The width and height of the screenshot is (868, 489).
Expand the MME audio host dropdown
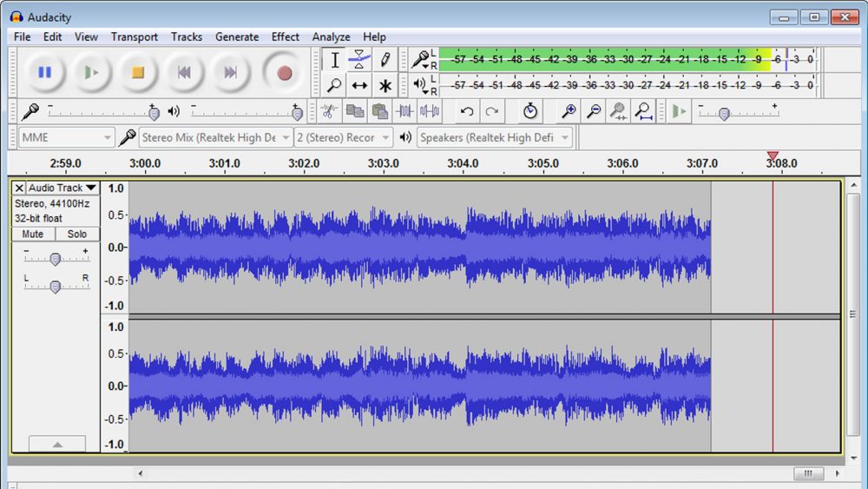click(67, 137)
